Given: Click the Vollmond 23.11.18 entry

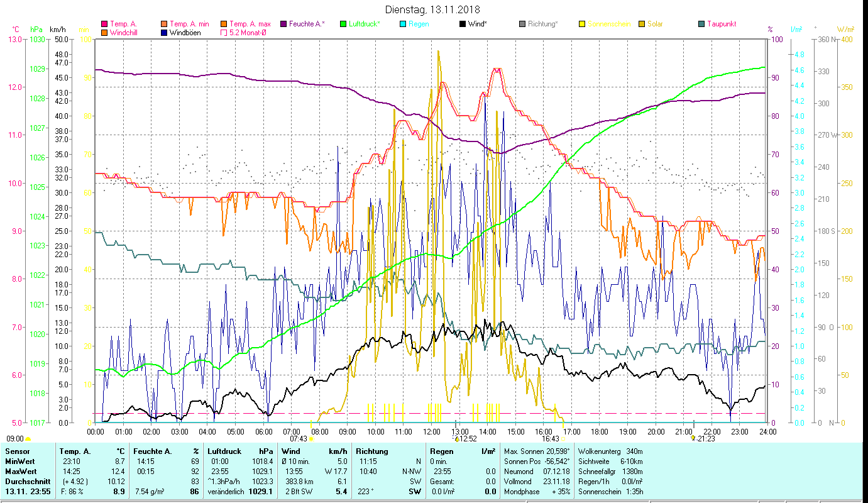Looking at the screenshot, I should [537, 482].
